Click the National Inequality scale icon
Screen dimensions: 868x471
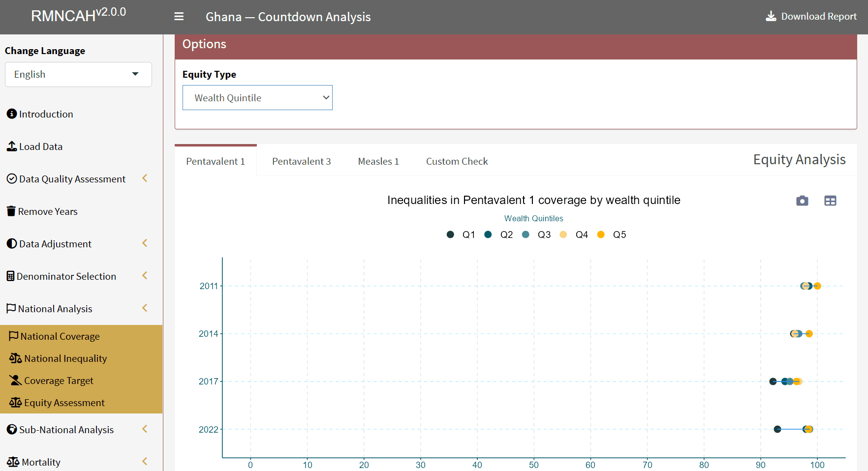pyautogui.click(x=15, y=358)
